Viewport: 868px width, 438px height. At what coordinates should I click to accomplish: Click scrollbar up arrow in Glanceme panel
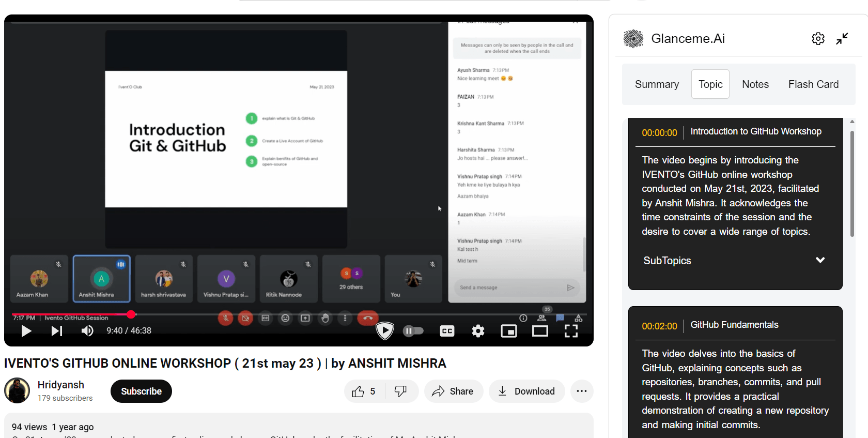pyautogui.click(x=852, y=122)
